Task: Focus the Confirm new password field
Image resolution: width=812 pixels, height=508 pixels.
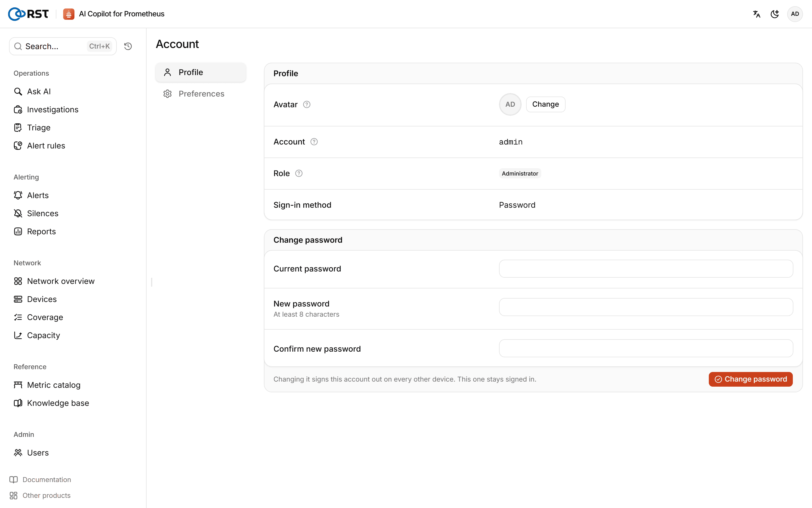Action: click(x=646, y=349)
